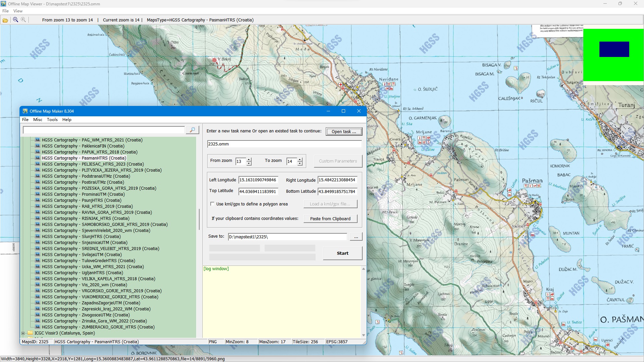Select POZESKA_GORA_HTRS_2019 map icon

[38, 188]
